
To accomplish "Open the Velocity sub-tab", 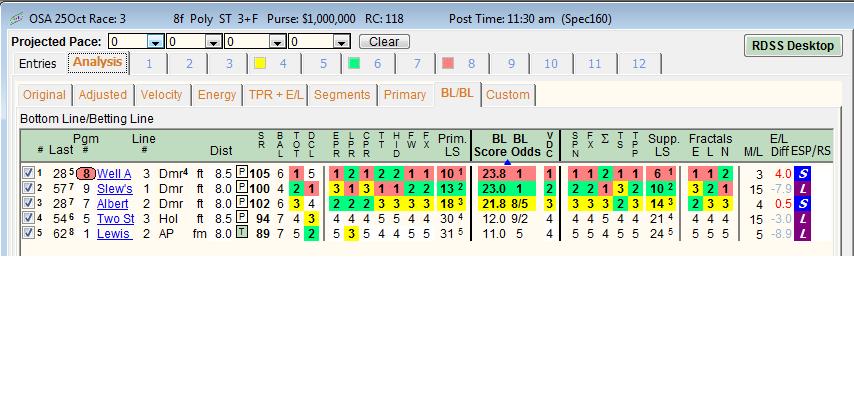I will pyautogui.click(x=161, y=95).
